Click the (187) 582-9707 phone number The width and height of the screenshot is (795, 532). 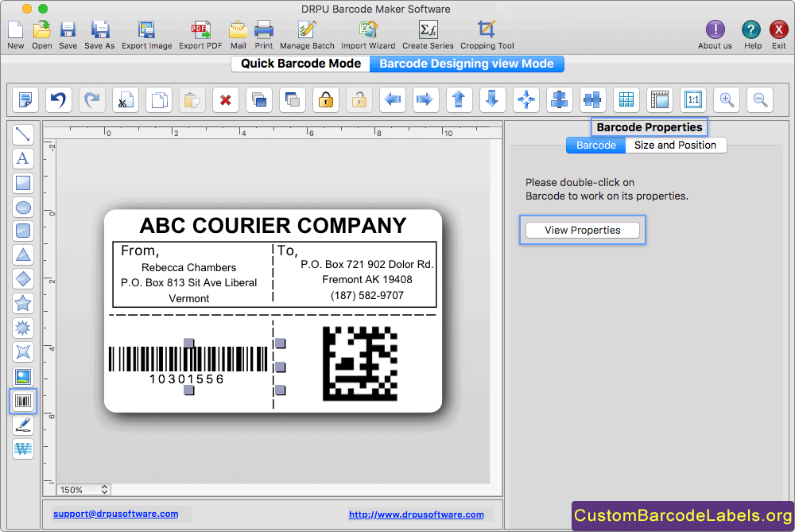(367, 295)
